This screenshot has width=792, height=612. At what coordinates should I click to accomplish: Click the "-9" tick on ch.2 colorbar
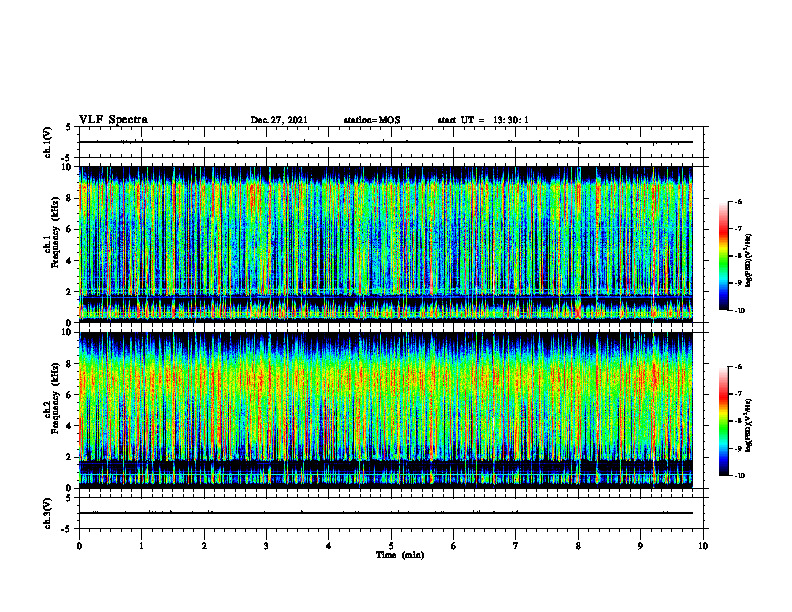point(738,448)
